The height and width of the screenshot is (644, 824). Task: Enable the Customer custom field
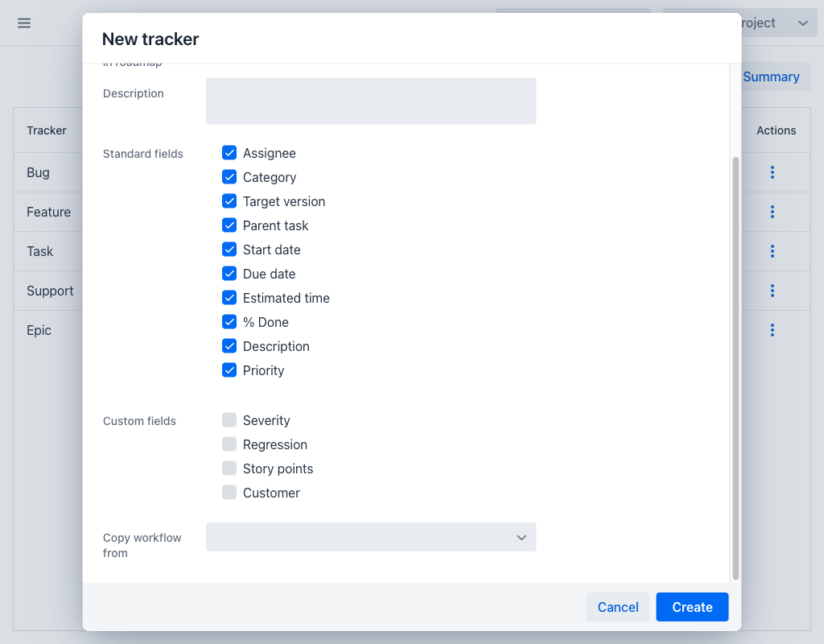[229, 493]
